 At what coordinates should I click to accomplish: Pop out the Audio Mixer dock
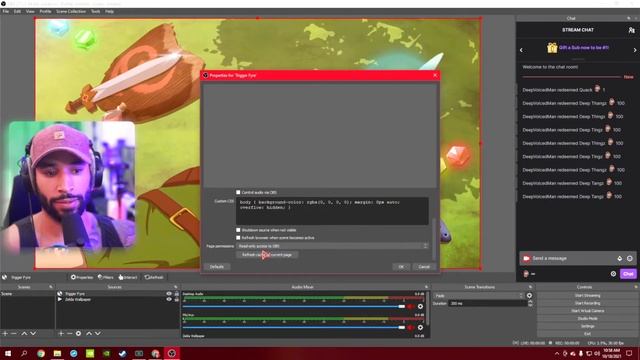(x=427, y=287)
